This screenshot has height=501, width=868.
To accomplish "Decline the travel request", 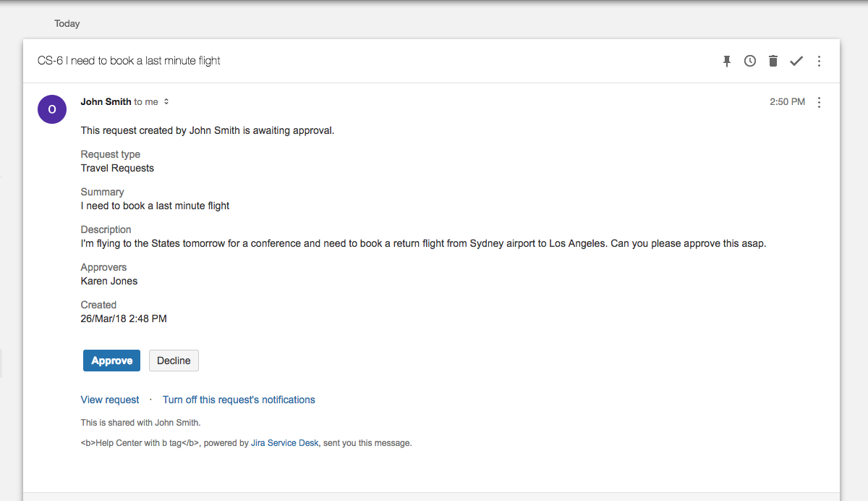I will [x=174, y=360].
